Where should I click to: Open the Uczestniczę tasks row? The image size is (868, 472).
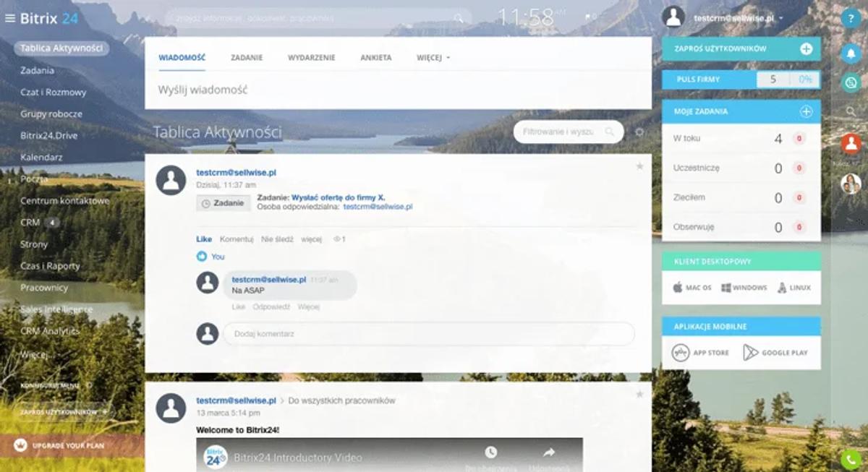[x=741, y=168]
